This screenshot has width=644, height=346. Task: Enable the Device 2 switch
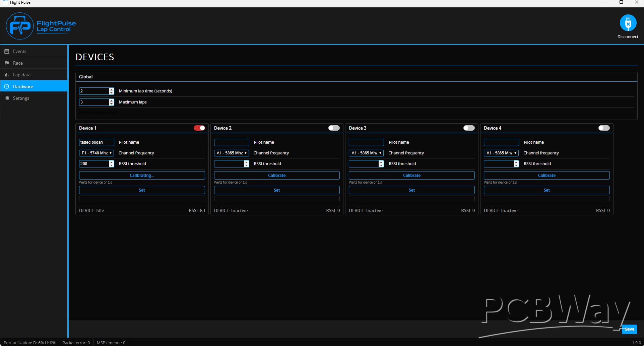[334, 128]
